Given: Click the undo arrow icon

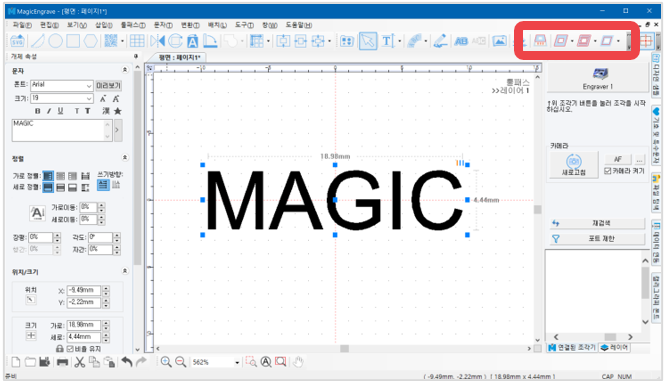Looking at the screenshot, I should (127, 362).
